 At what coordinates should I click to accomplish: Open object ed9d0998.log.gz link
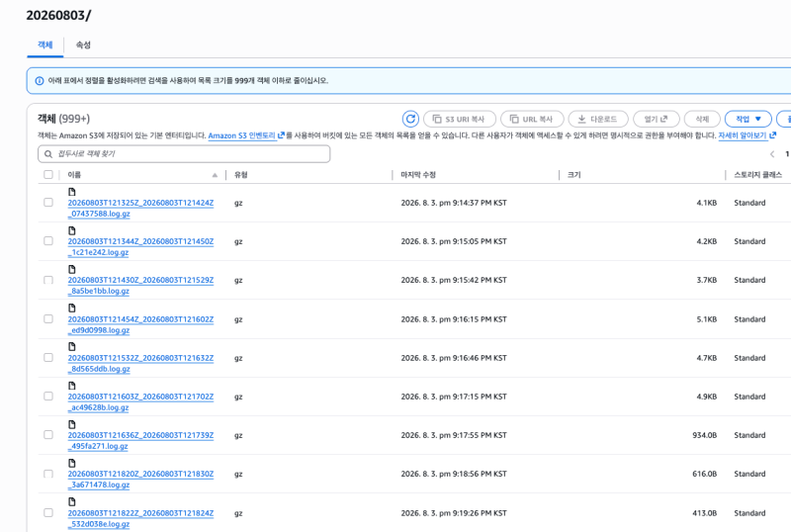pyautogui.click(x=140, y=324)
